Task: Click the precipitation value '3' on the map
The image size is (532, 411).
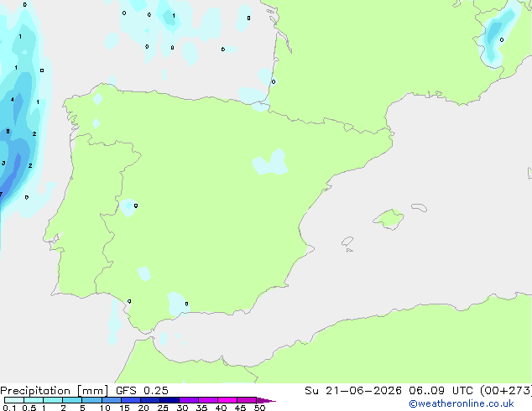Action: 3,163
